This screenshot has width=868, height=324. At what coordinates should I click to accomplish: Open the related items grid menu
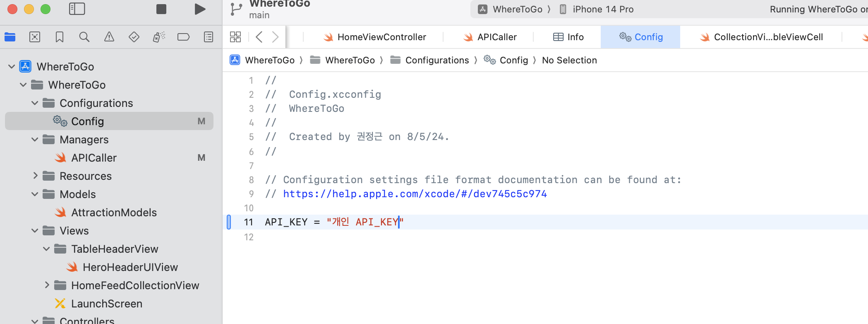pyautogui.click(x=235, y=37)
